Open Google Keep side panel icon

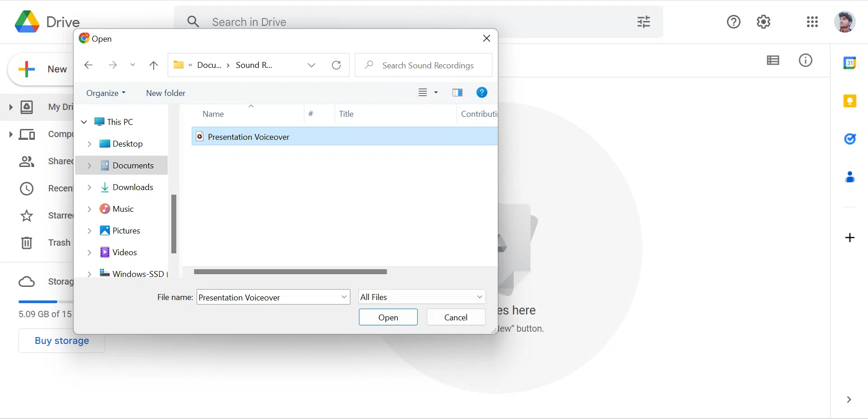(x=849, y=101)
